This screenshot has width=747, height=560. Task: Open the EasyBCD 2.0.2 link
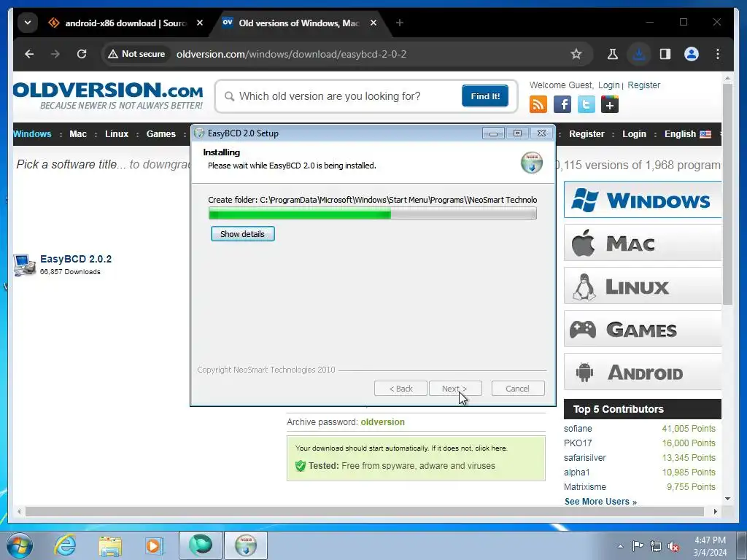coord(76,259)
